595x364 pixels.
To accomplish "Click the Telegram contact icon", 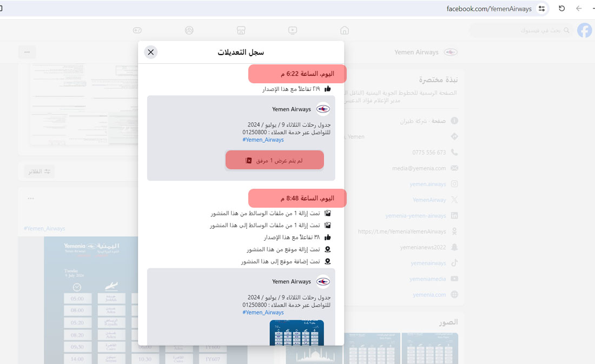I will coord(454,231).
